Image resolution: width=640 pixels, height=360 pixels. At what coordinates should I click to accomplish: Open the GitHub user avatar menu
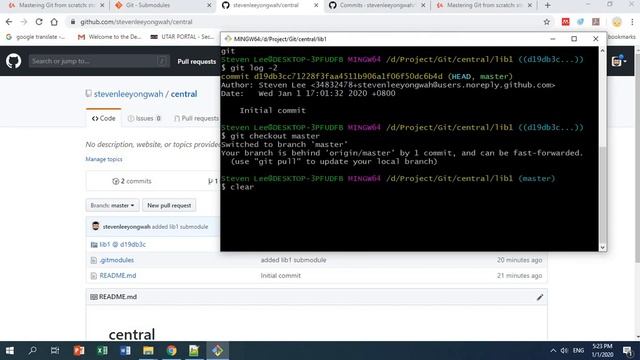coord(619,61)
